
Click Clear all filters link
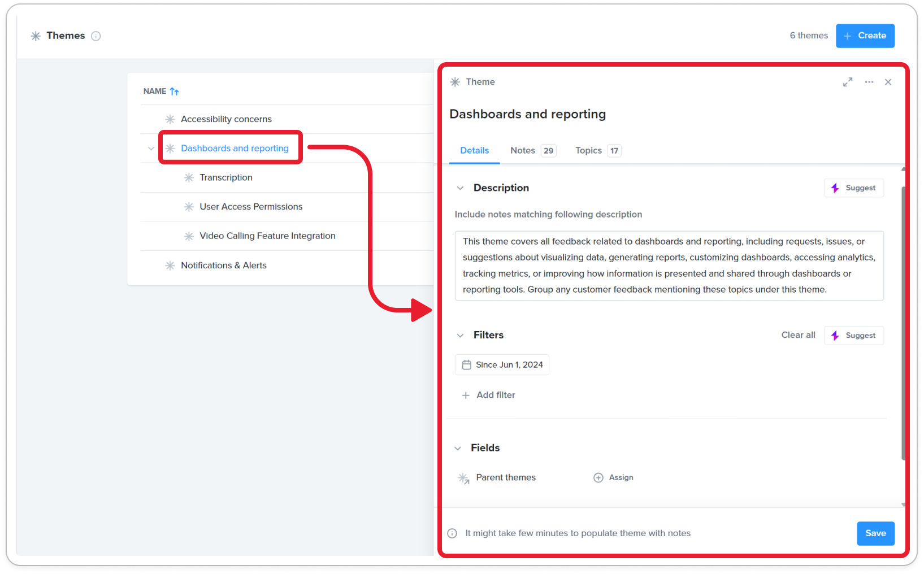coord(798,335)
